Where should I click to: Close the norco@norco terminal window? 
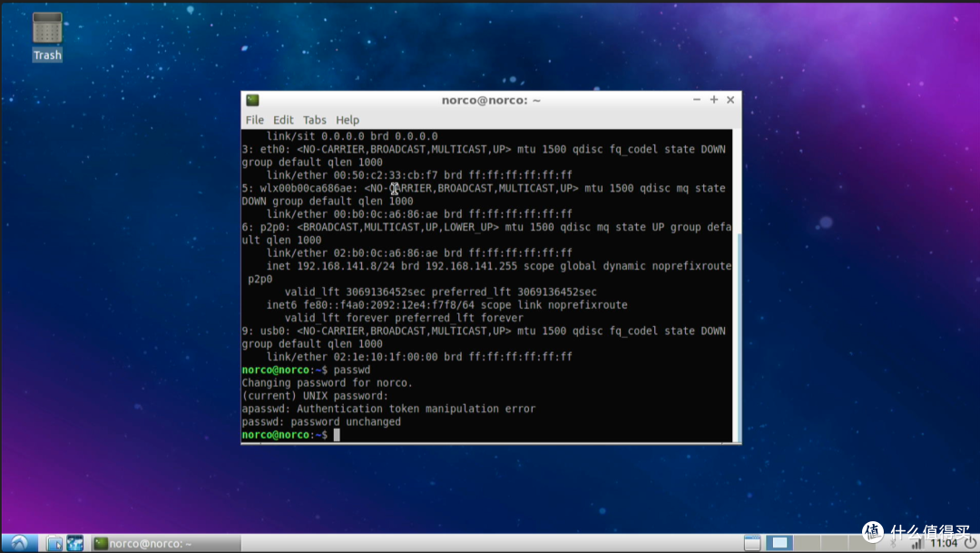(x=730, y=100)
